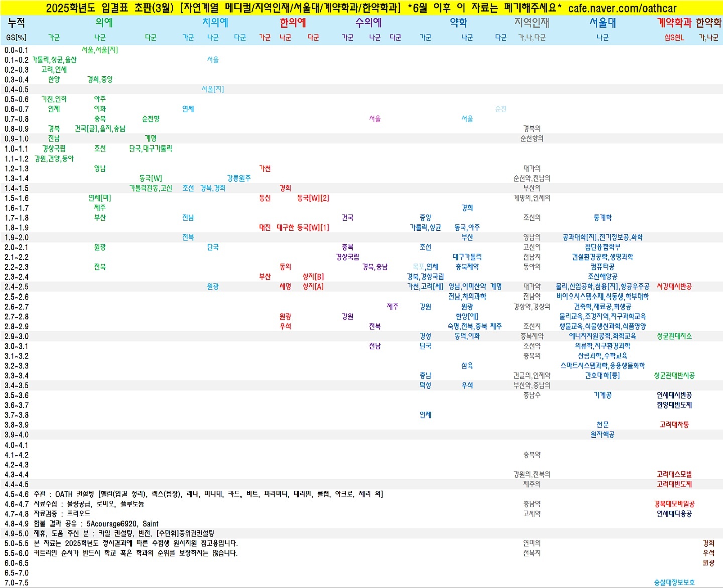The image size is (723, 588).
Task: Click the cafe.naver.com/oathcar link in title
Action: (x=622, y=8)
